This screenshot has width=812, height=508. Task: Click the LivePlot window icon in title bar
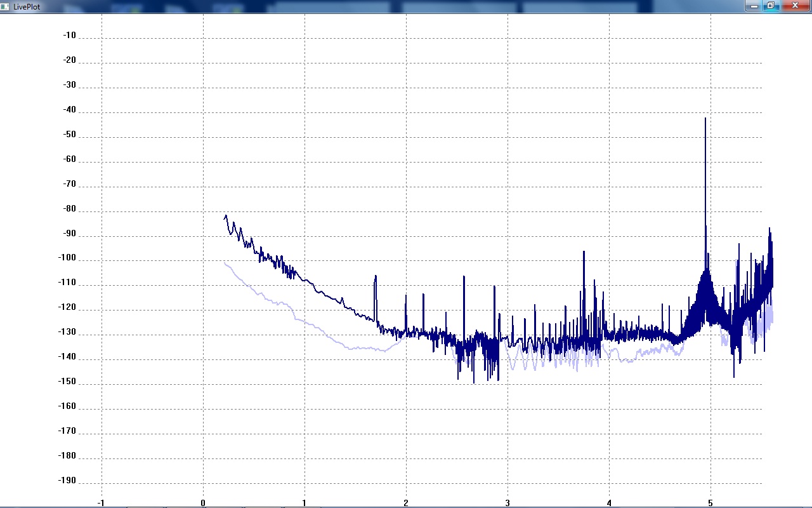point(5,6)
